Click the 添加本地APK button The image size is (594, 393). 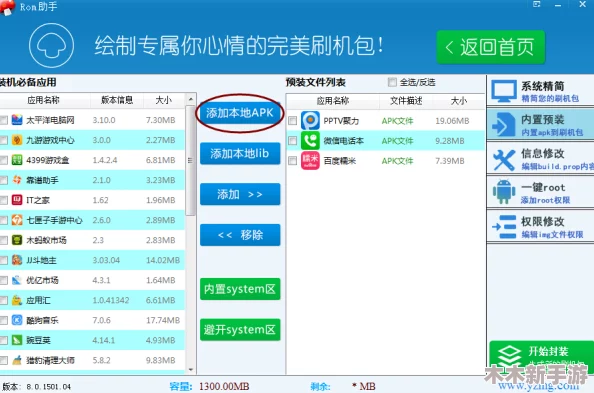click(x=240, y=113)
